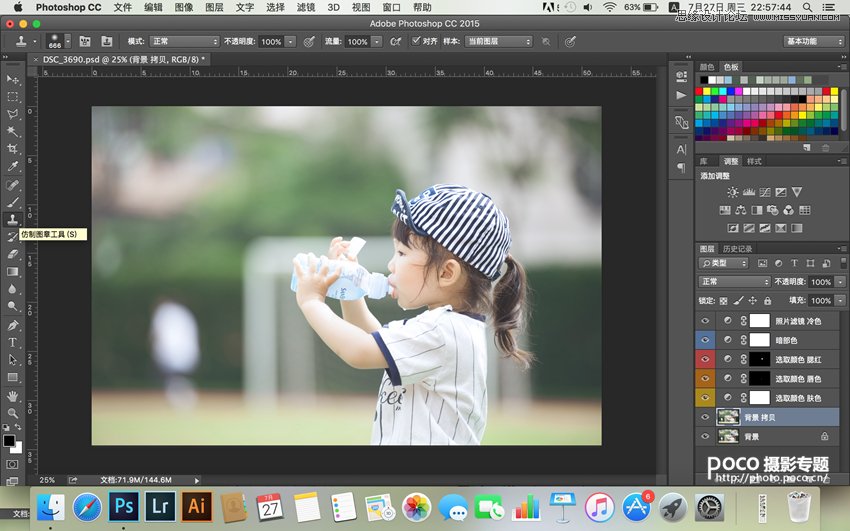Add a Levels adjustment

tap(749, 192)
